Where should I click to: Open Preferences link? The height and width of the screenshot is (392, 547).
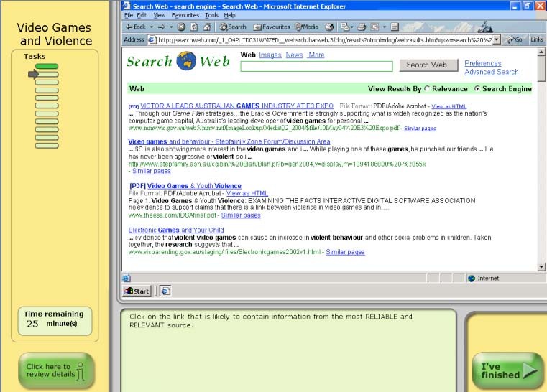click(483, 63)
